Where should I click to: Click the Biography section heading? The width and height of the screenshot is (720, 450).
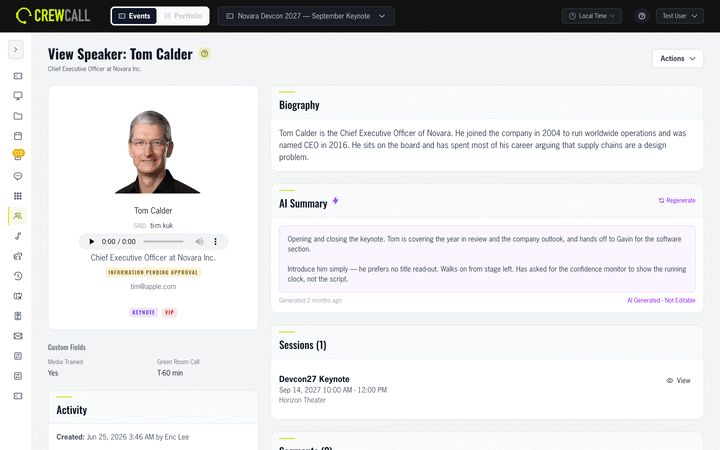(299, 105)
